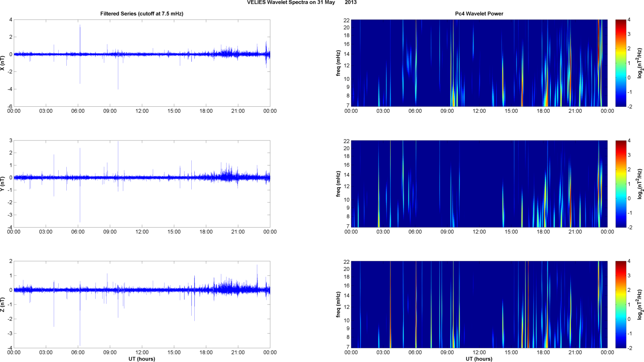Click the Z component wavelet power colorbar
This screenshot has width=644, height=362.
(x=621, y=305)
